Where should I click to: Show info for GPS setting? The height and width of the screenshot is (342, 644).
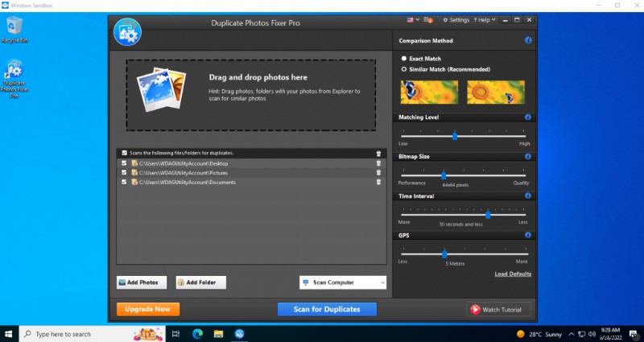[x=528, y=235]
